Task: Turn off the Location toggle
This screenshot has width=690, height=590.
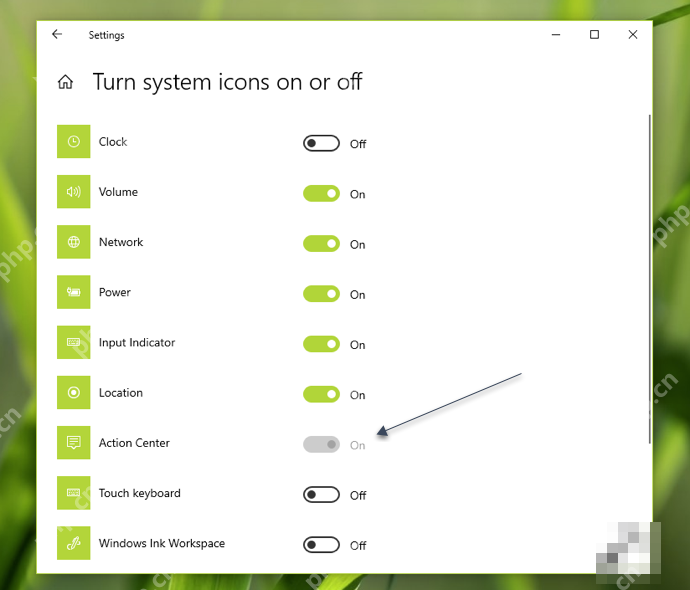Action: coord(321,394)
